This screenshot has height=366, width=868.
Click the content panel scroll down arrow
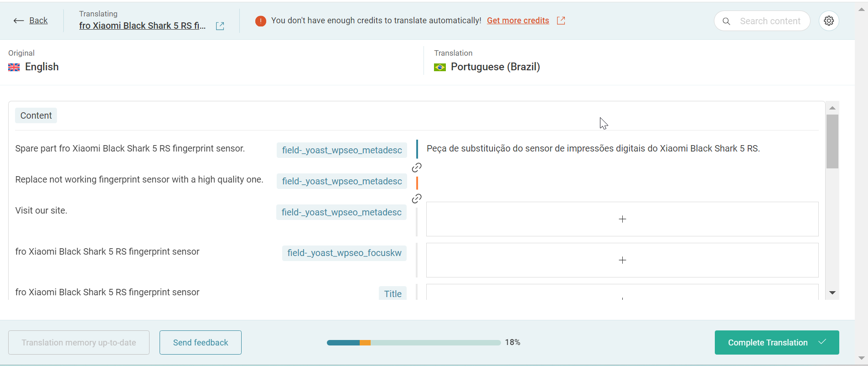pos(832,293)
